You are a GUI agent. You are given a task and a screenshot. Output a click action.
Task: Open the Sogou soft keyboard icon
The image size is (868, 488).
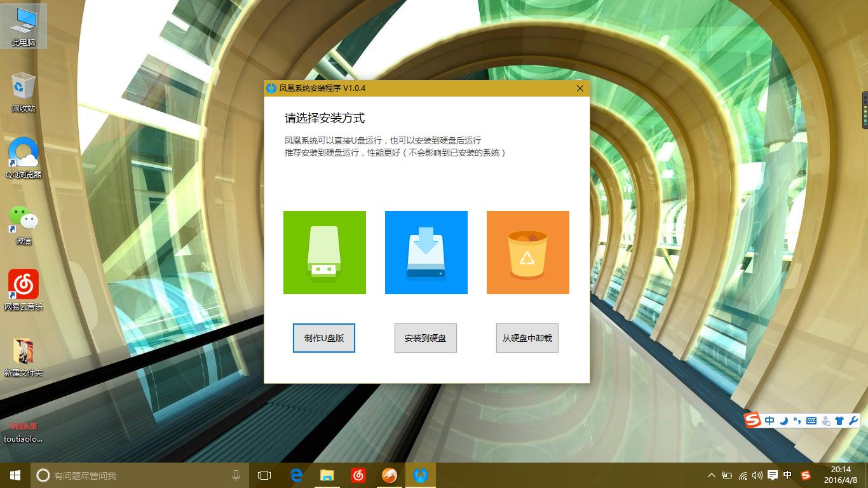(x=811, y=421)
